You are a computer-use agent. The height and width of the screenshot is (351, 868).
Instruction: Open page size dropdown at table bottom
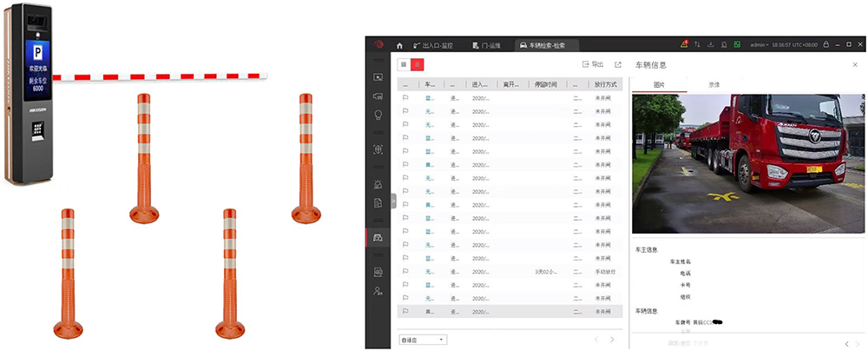pyautogui.click(x=422, y=339)
